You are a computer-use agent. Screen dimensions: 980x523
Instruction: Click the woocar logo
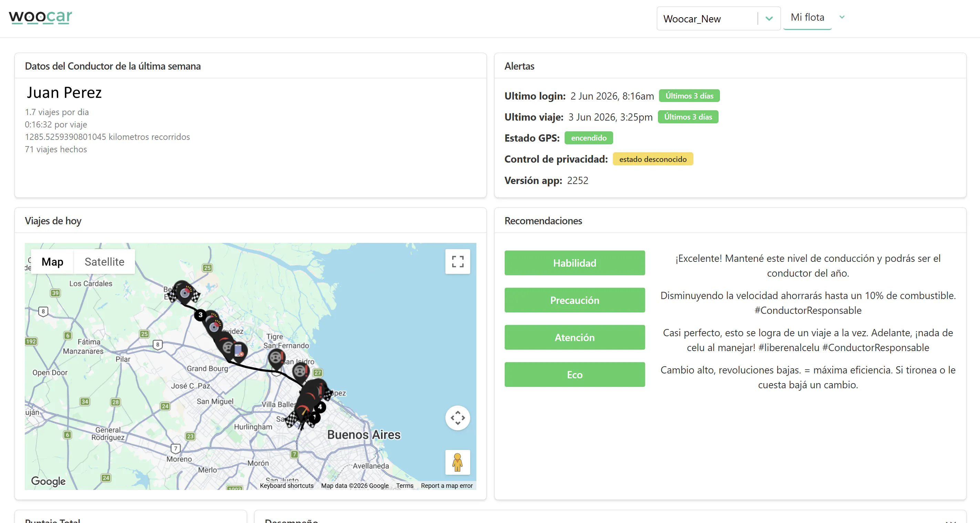point(40,17)
